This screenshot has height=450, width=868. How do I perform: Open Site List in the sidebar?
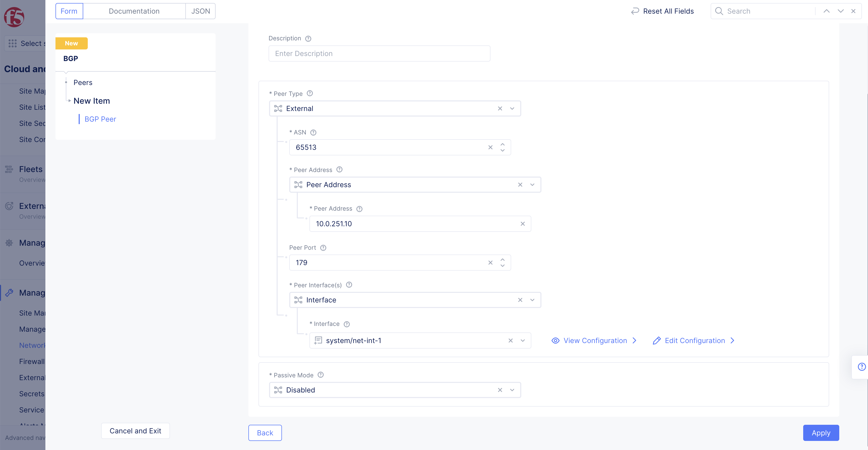click(x=32, y=107)
